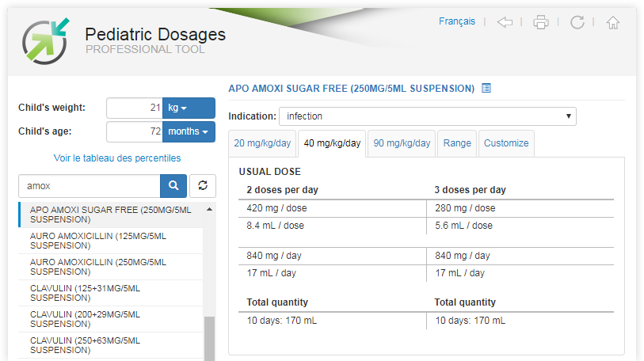Click the '5.6 mL / dose' value

[463, 226]
